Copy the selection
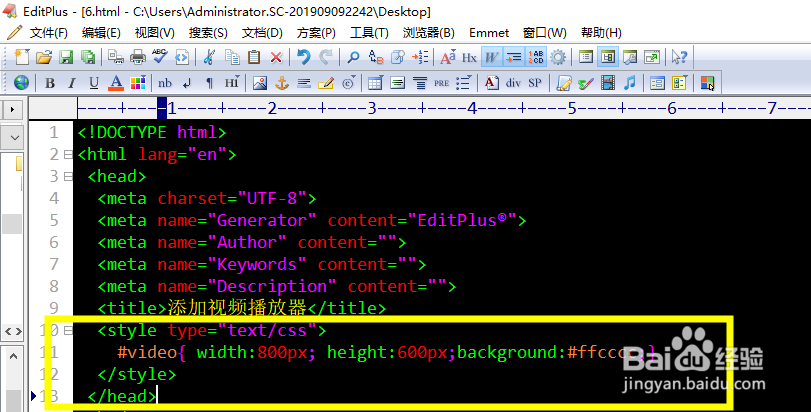Image resolution: width=811 pixels, height=412 pixels. (232, 56)
